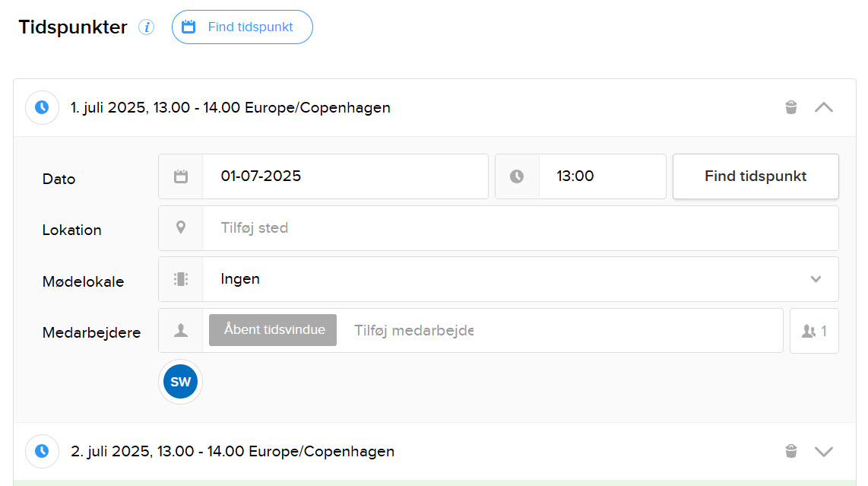Viewport: 868px width, 486px height.
Task: Collapse the 1. juli 2025 time slot
Action: (824, 107)
